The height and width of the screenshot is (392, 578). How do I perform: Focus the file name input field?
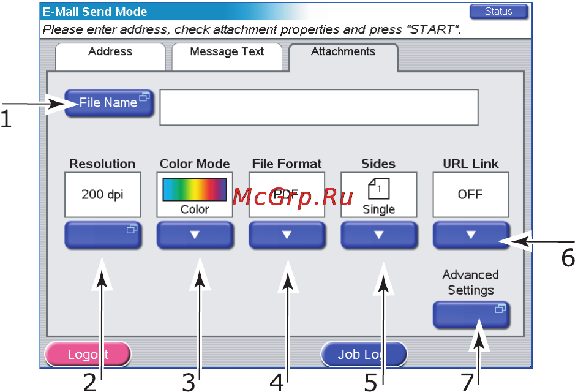click(x=319, y=107)
